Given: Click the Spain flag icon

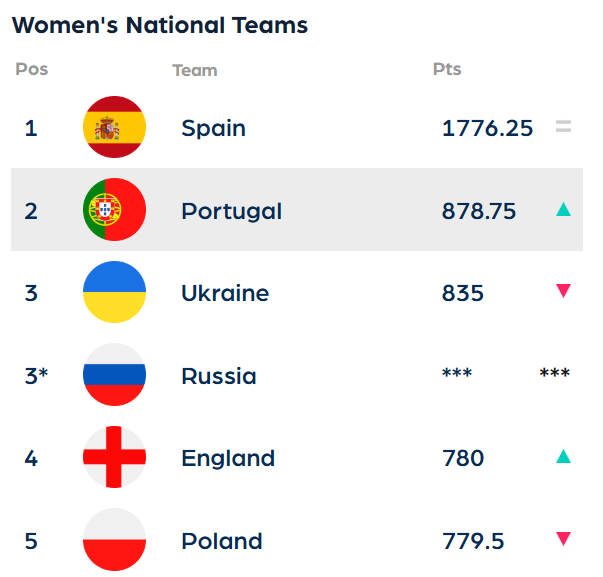Looking at the screenshot, I should point(114,128).
